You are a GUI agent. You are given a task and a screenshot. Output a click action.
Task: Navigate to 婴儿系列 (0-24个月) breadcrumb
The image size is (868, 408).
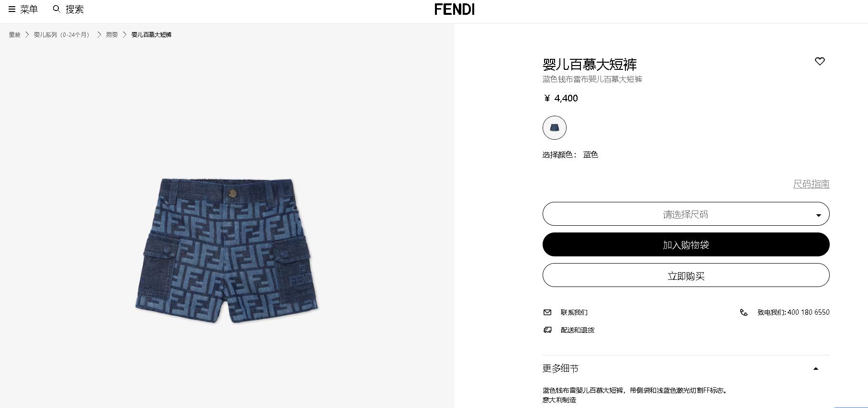[62, 35]
